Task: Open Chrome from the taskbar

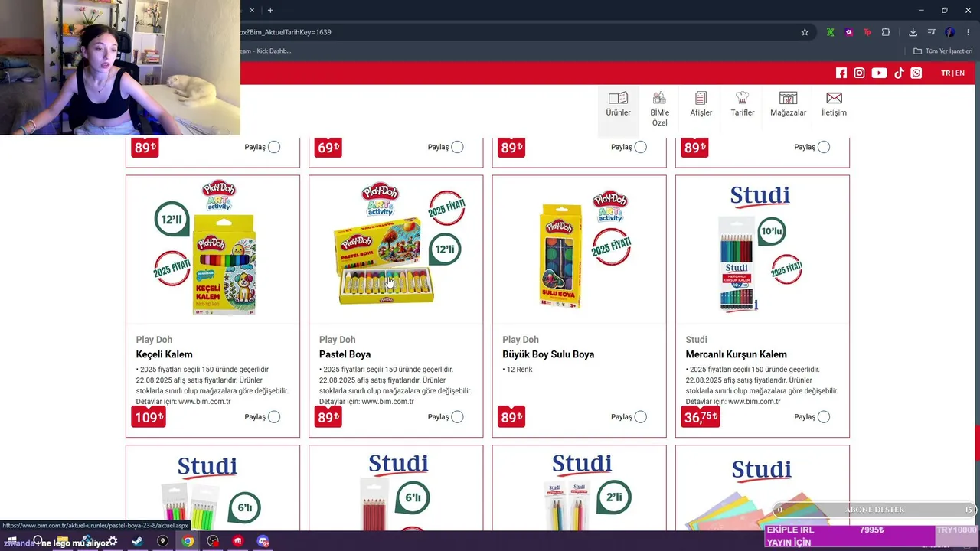Action: pyautogui.click(x=188, y=541)
